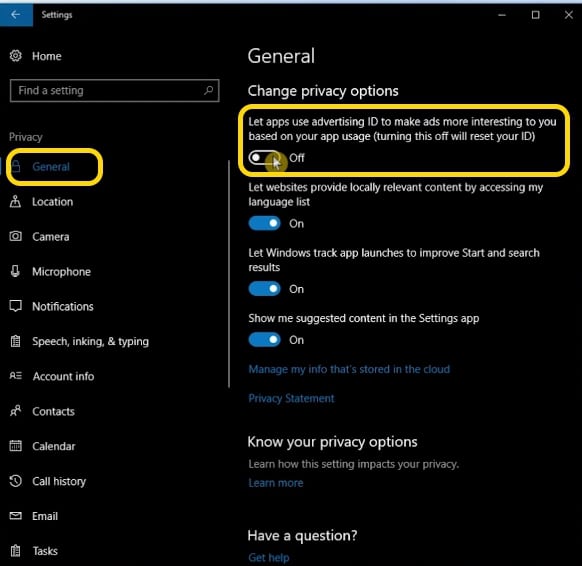The height and width of the screenshot is (566, 582).
Task: Select Speech, inking, & typing menu item
Action: point(90,341)
